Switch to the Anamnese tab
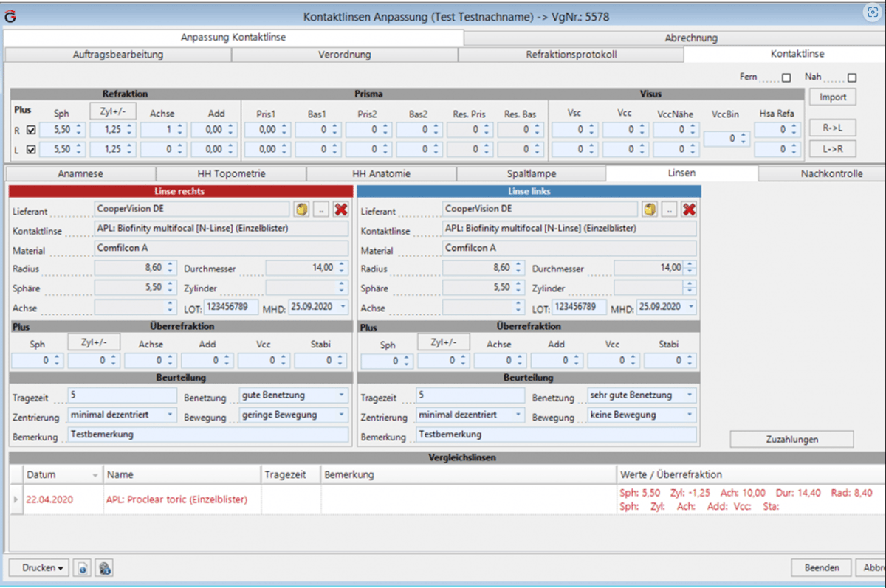This screenshot has height=588, width=886. 80,173
